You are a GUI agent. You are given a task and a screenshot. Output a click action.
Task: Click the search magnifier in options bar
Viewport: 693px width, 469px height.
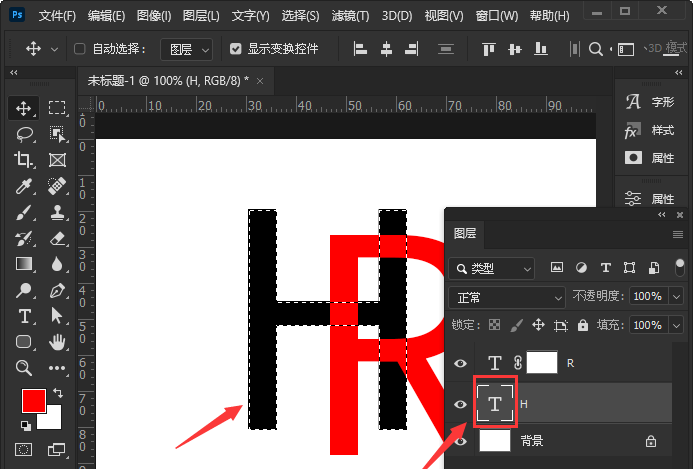tap(596, 49)
